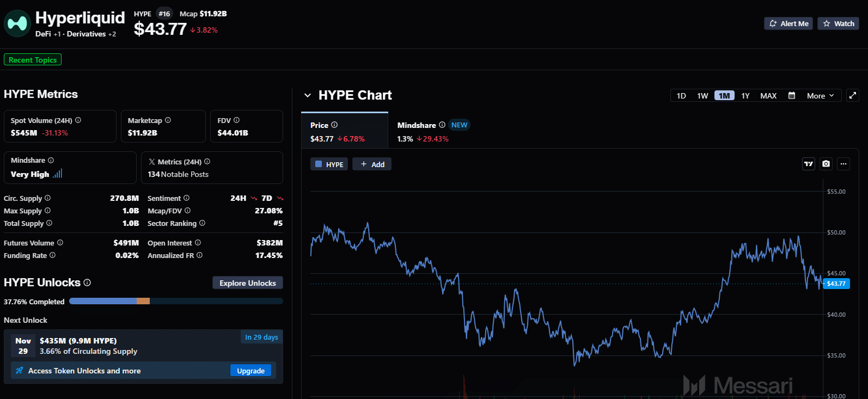Open the calendar date range picker

792,96
